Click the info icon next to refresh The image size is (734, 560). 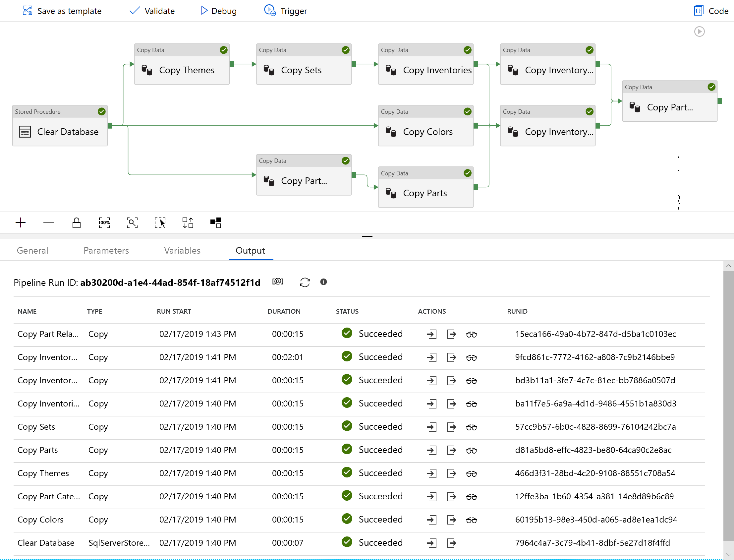[323, 282]
